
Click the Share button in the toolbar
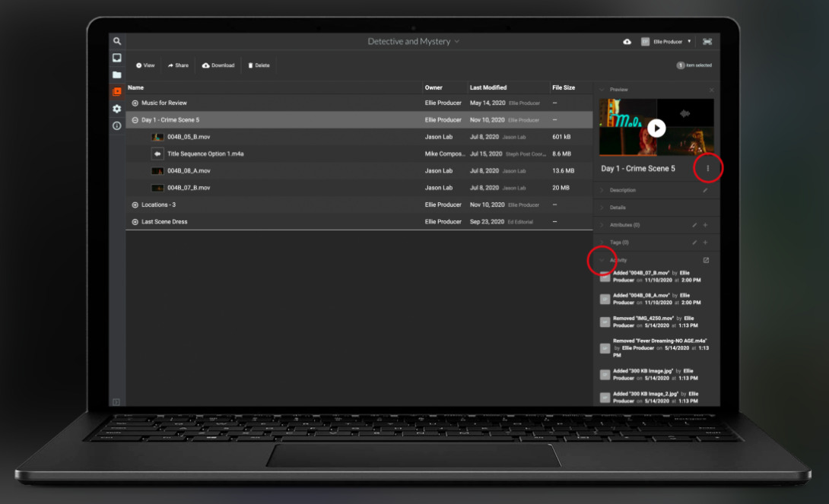(178, 65)
